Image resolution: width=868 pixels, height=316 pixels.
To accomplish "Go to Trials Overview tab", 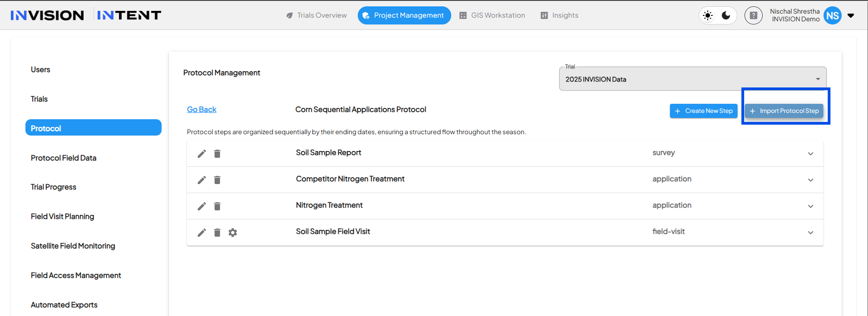I will [x=316, y=15].
